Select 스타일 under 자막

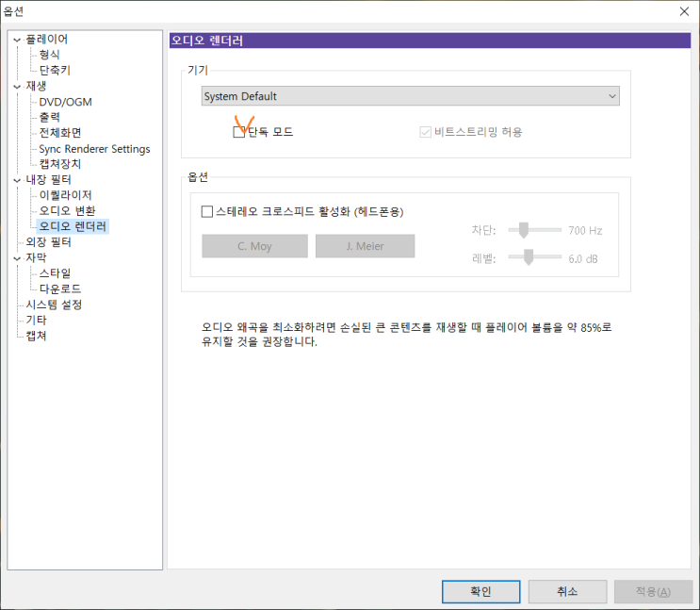click(55, 273)
